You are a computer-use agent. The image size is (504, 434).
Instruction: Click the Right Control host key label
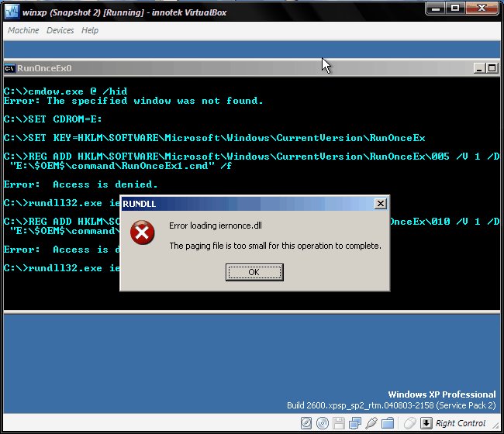pos(461,423)
